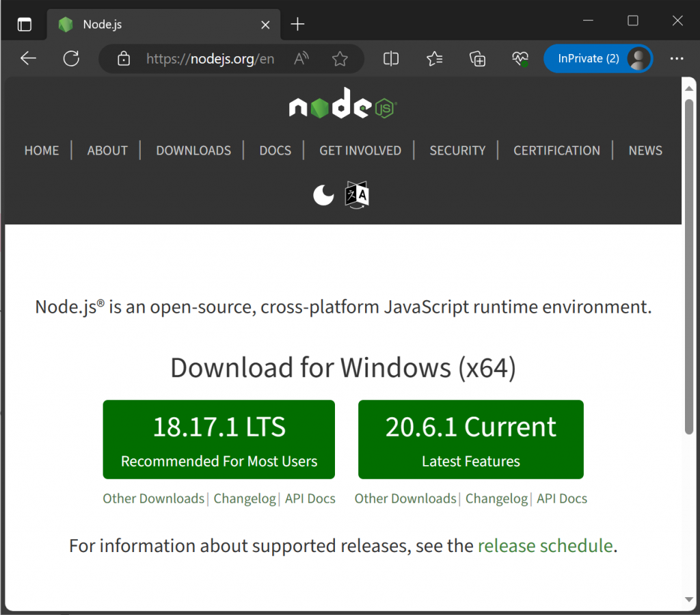The height and width of the screenshot is (615, 700).
Task: Toggle dark mode moon icon
Action: click(323, 195)
